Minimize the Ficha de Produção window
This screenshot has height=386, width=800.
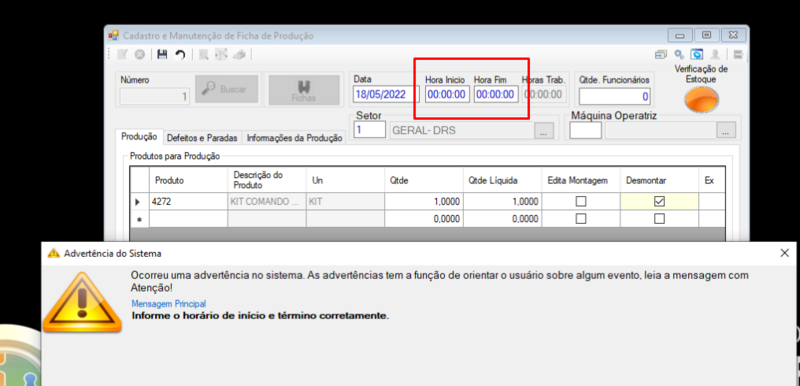coord(680,36)
